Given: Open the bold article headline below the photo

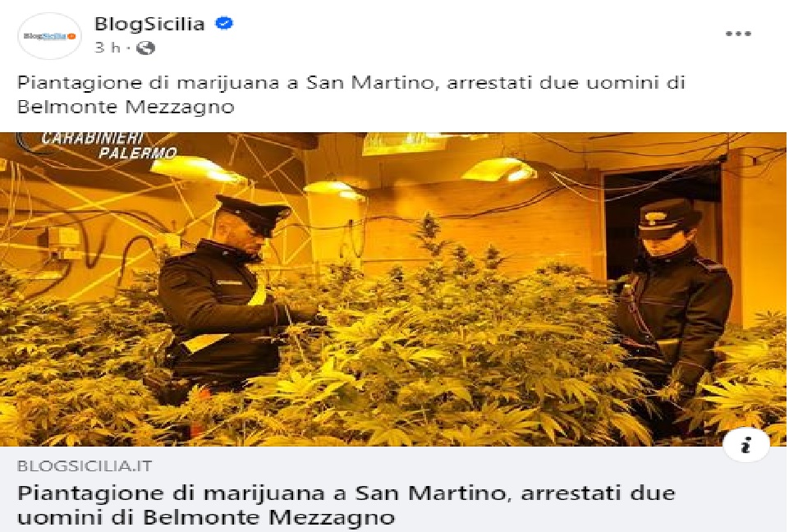Looking at the screenshot, I should tap(346, 505).
